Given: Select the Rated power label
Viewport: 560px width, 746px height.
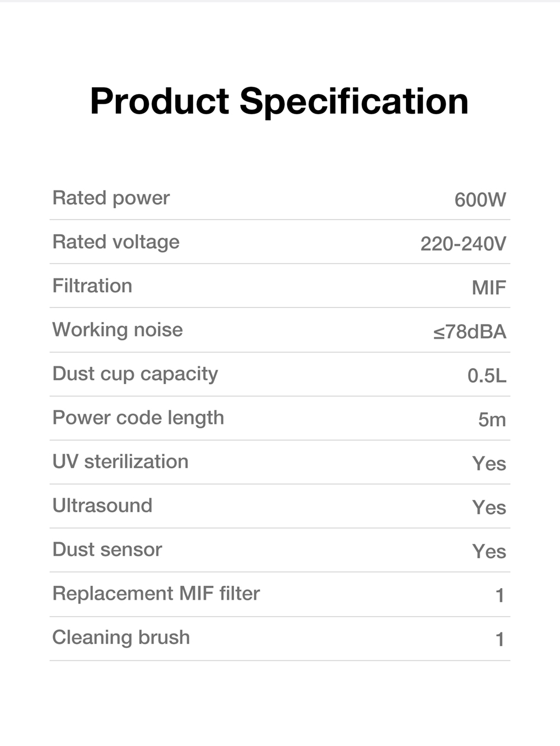Looking at the screenshot, I should click(111, 198).
